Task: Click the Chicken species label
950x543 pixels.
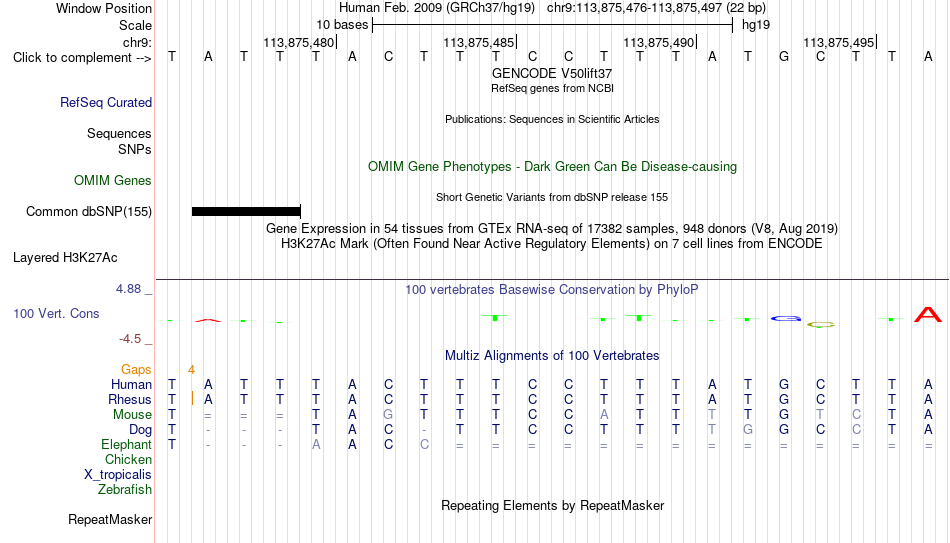Action: (128, 459)
